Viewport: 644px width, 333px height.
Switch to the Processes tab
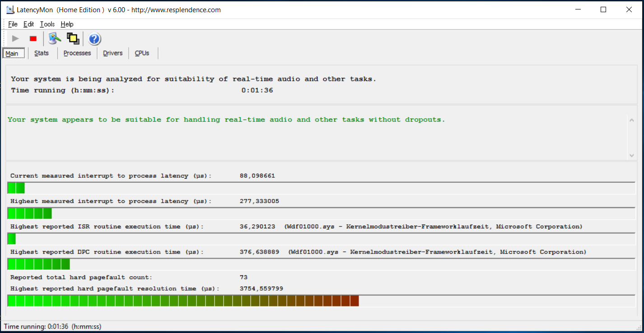(77, 53)
